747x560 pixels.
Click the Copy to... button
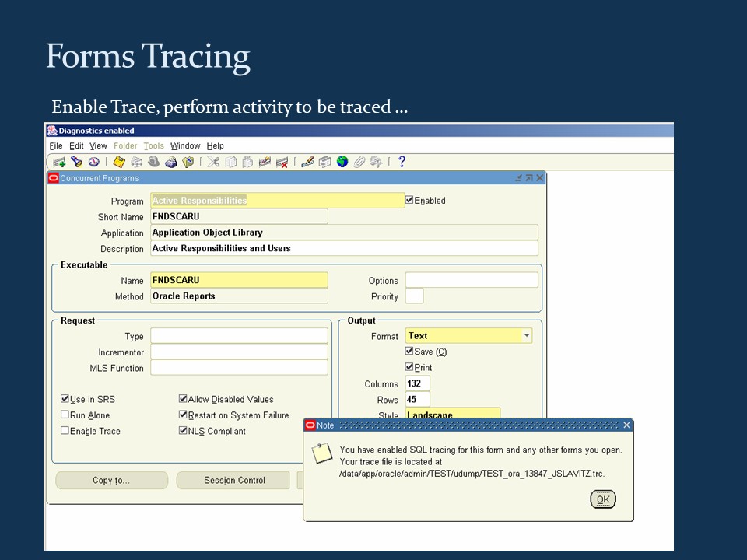pos(110,480)
